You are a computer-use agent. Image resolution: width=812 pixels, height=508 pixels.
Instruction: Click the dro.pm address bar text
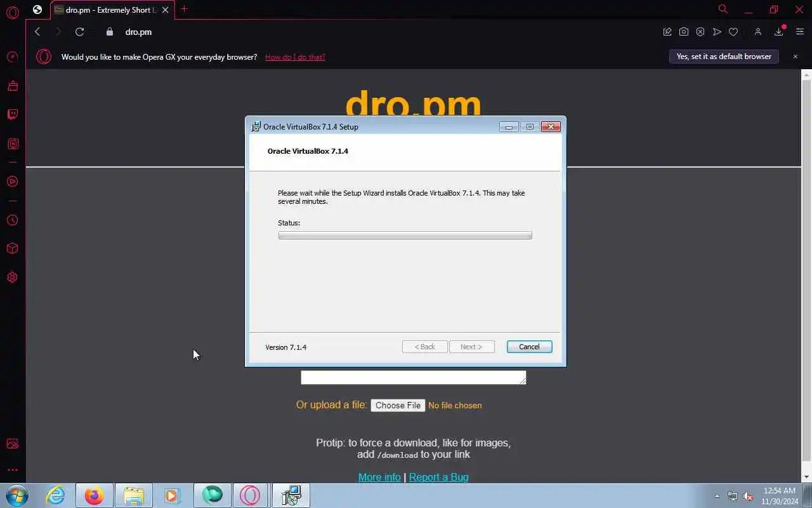138,32
